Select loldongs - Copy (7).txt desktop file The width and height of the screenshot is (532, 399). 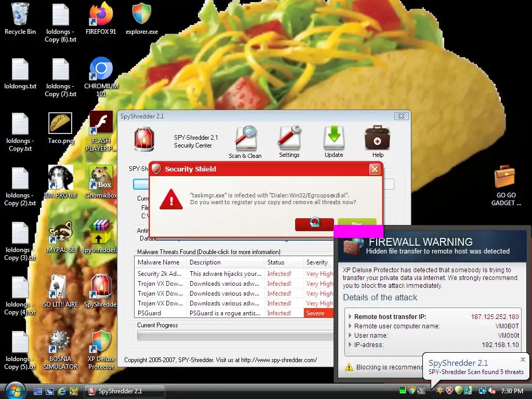coord(60,77)
